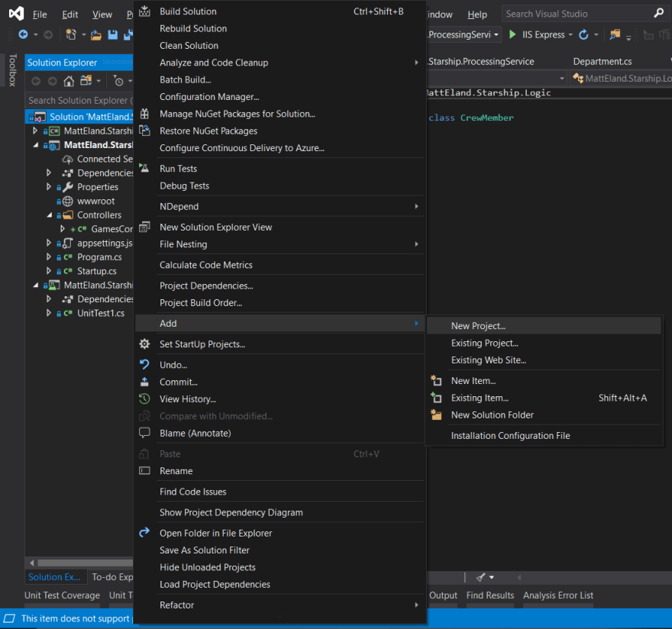
Task: Click the refresh icon next to IIS Express
Action: [583, 34]
